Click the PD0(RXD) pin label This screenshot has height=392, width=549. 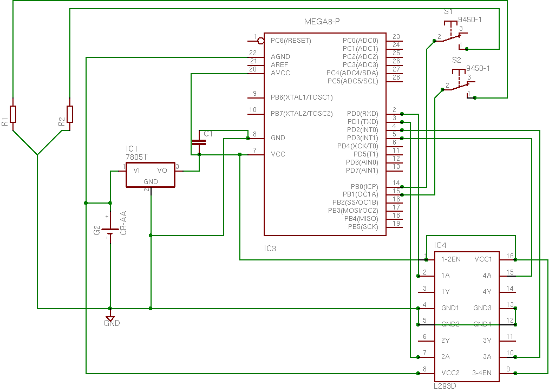point(363,114)
